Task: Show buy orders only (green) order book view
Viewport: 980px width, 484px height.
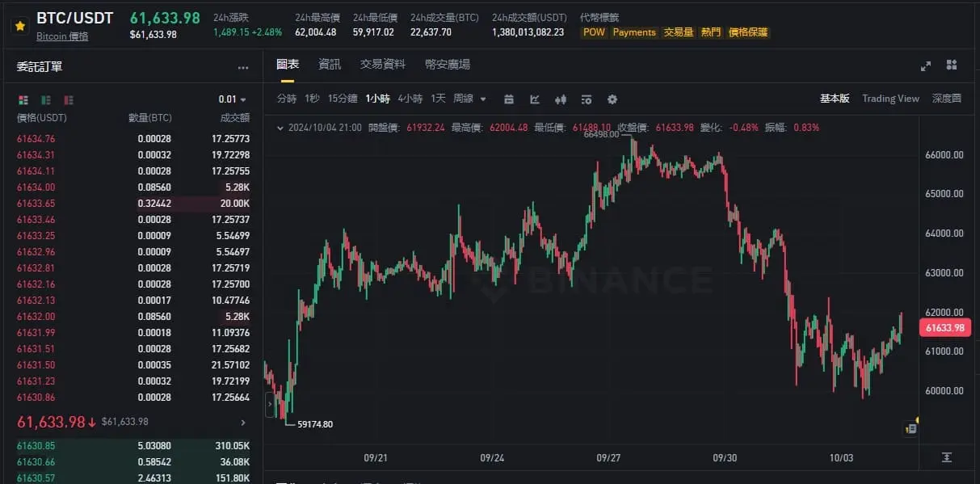Action: 45,99
